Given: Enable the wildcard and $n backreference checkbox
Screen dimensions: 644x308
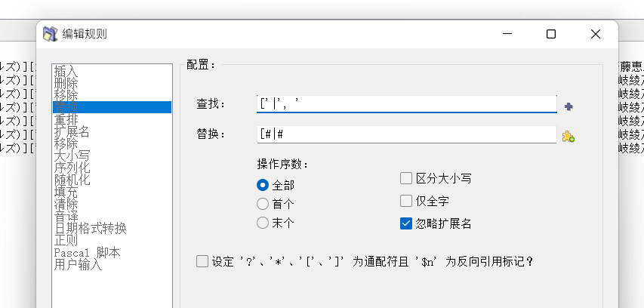Looking at the screenshot, I should (202, 262).
